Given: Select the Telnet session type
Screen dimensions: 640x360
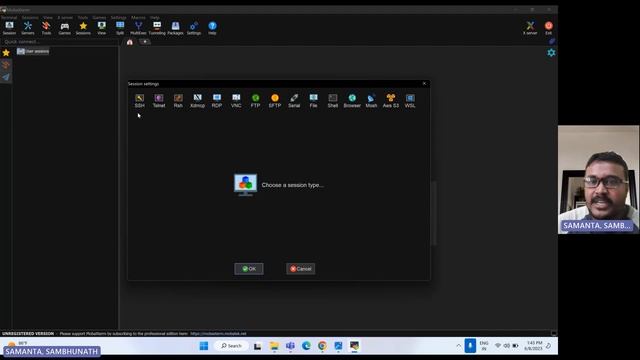Looking at the screenshot, I should point(159,100).
